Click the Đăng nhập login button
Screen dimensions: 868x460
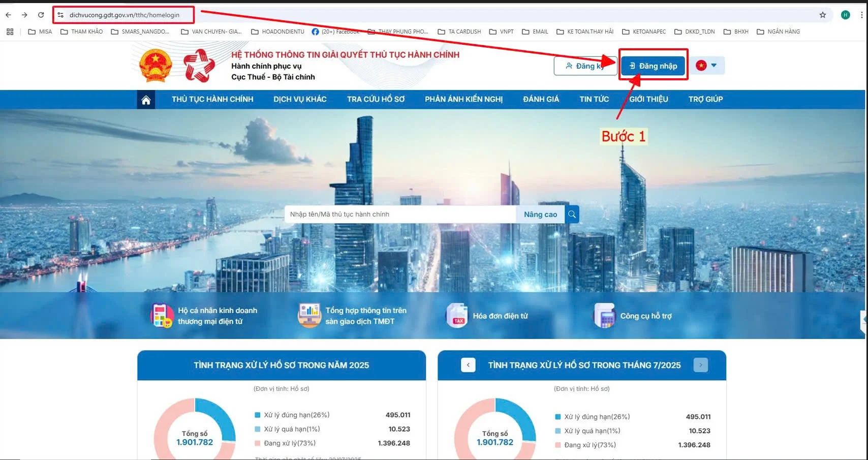point(653,66)
